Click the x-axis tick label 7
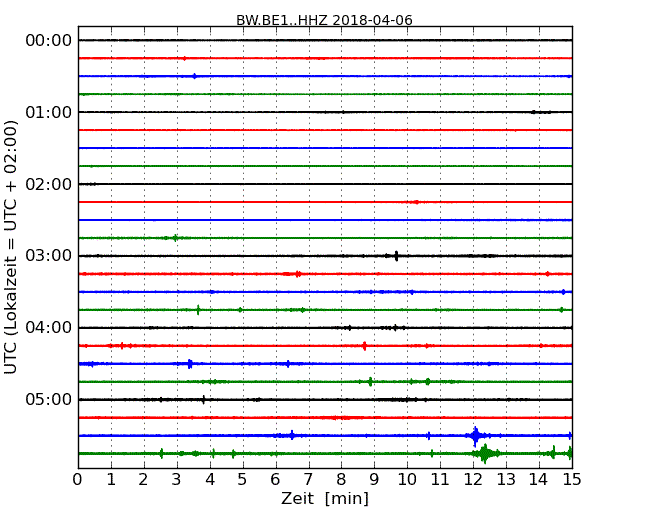Viewport: 650px width, 520px height. point(308,480)
